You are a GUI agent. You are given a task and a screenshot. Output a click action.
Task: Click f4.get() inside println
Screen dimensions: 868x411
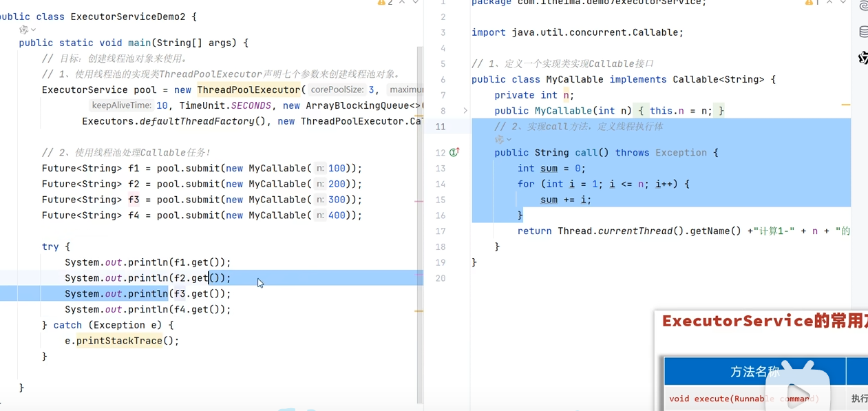pos(198,309)
